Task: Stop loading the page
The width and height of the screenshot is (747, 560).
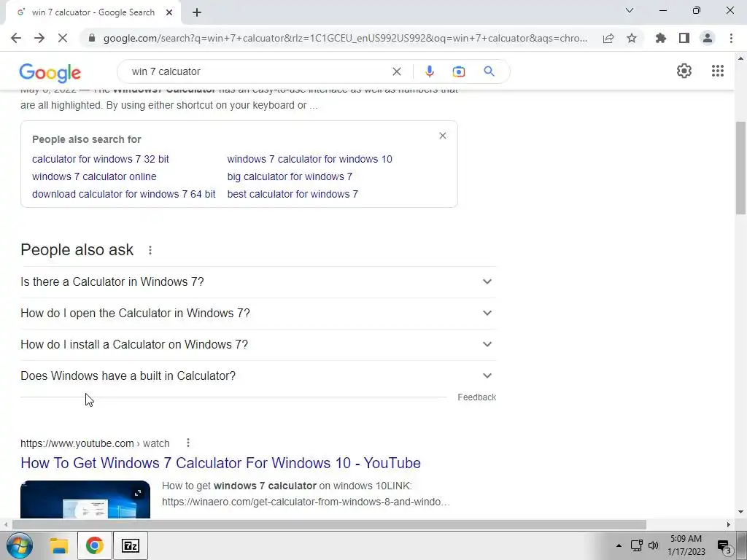Action: (x=63, y=38)
